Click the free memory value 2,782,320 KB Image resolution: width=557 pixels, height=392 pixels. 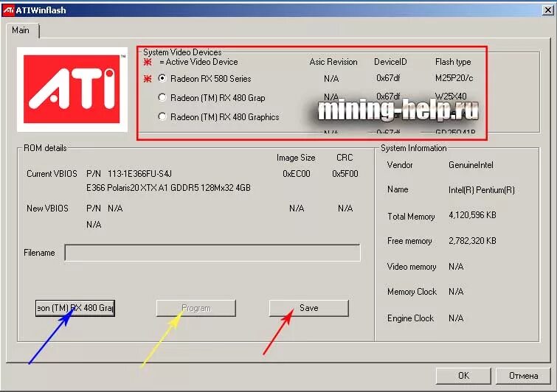coord(472,241)
